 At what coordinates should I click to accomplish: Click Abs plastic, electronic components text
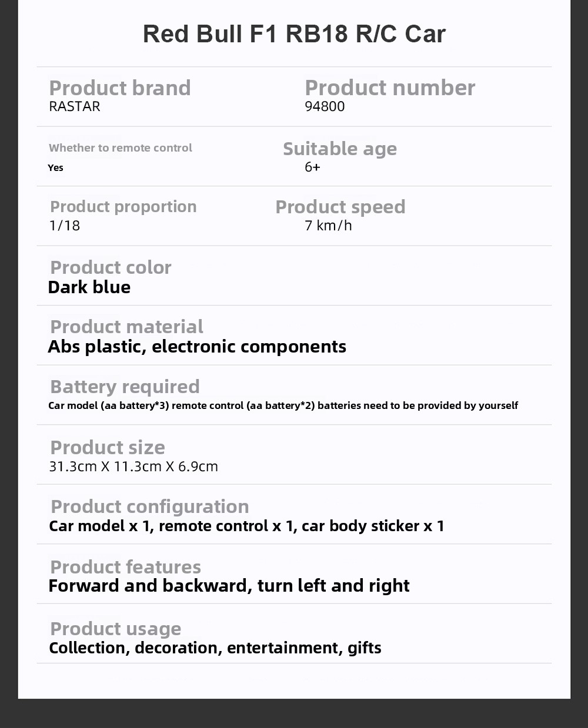pos(197,347)
